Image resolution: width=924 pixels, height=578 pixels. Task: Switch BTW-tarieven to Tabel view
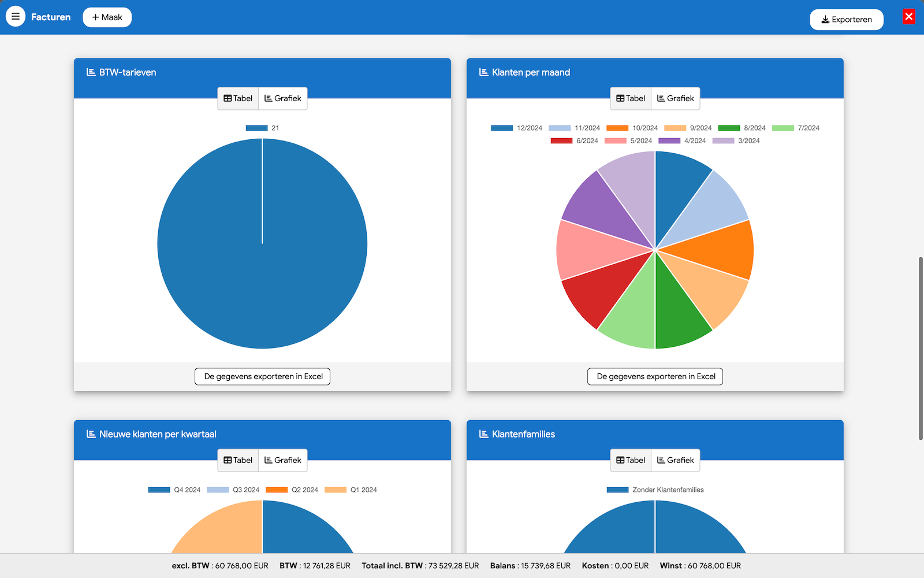point(238,98)
